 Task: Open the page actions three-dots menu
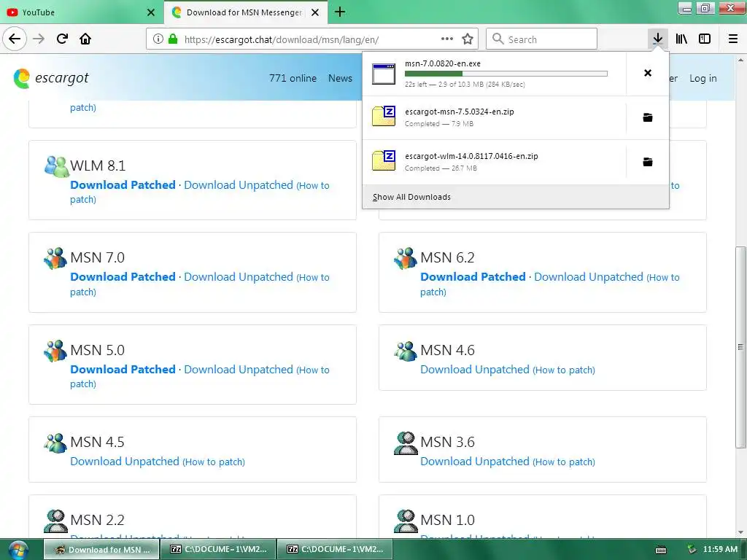pyautogui.click(x=447, y=39)
